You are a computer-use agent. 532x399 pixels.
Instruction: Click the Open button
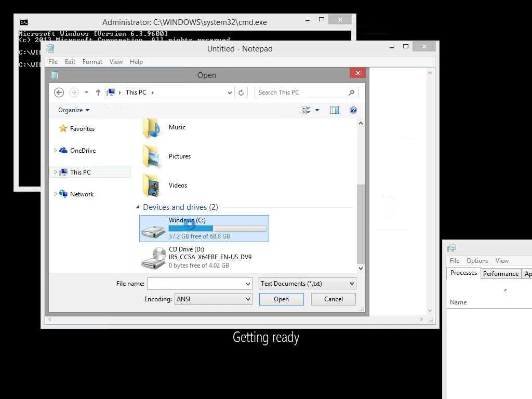pos(281,299)
